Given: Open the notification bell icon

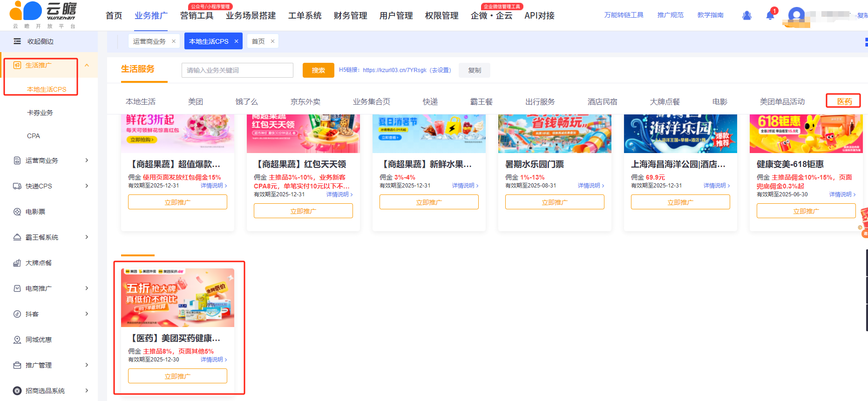Looking at the screenshot, I should tap(770, 15).
